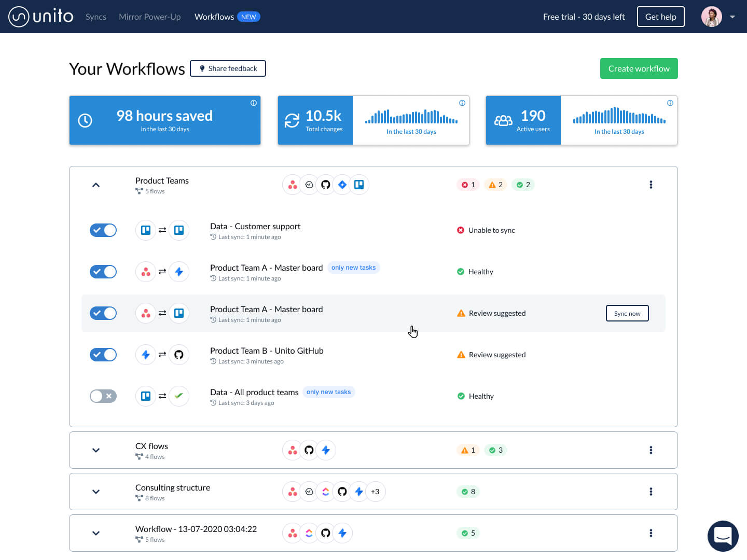Open the Syncs tab
747x560 pixels.
(96, 17)
